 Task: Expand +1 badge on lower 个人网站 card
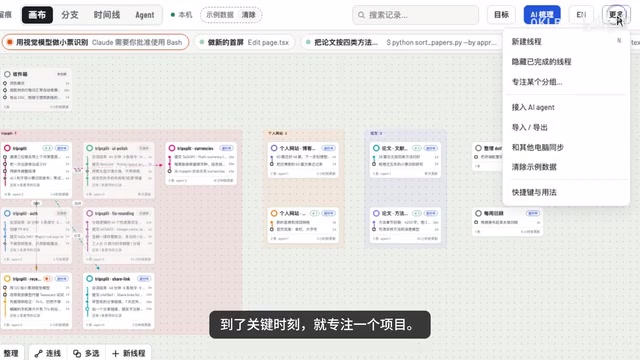(x=315, y=213)
